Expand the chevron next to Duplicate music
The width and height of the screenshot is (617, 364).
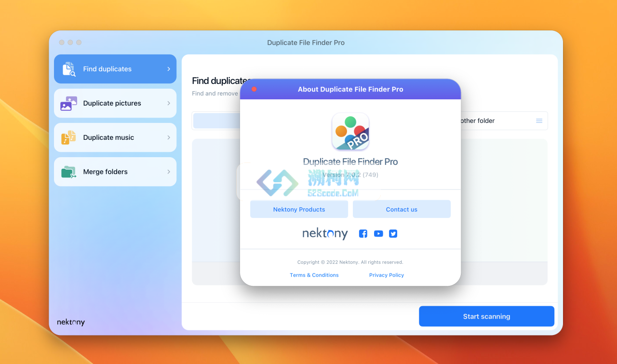(169, 137)
